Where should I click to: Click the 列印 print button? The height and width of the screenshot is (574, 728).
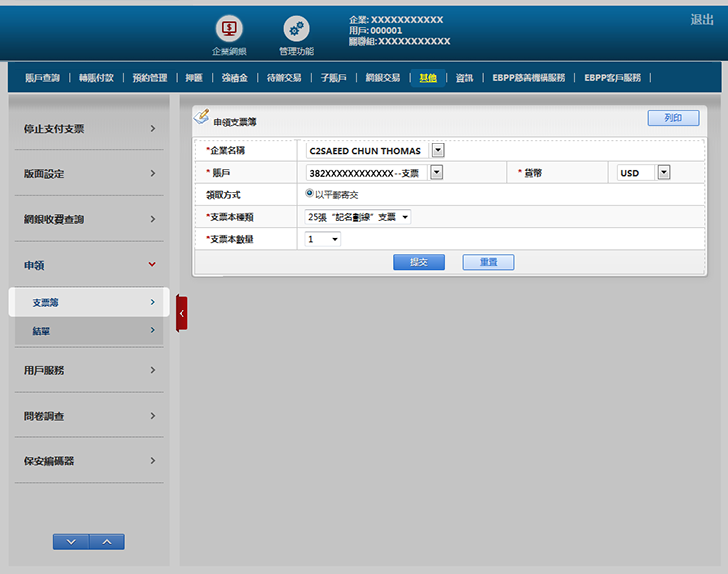[673, 118]
